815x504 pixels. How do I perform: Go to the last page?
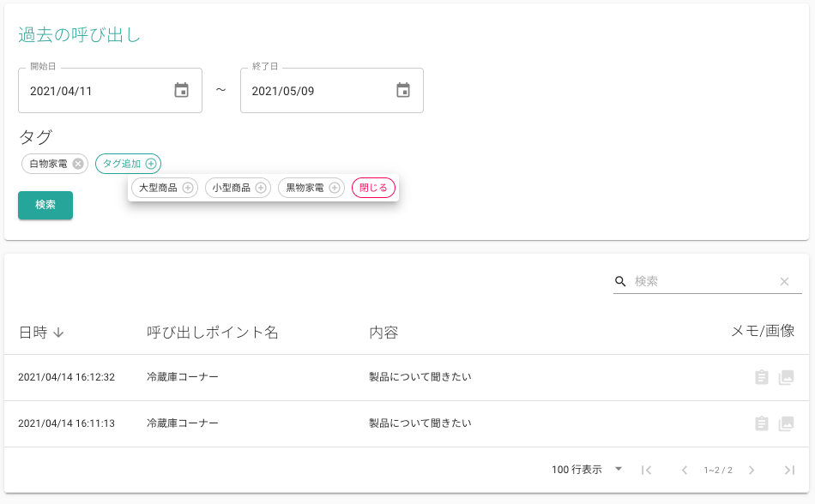[789, 470]
